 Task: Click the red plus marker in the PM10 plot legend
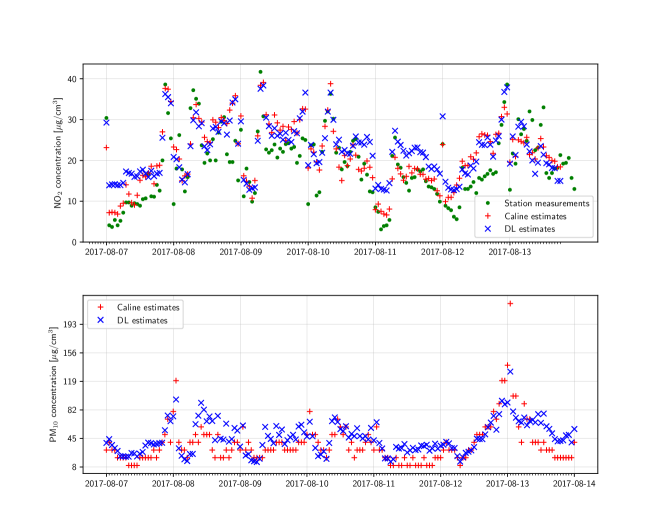pyautogui.click(x=100, y=308)
